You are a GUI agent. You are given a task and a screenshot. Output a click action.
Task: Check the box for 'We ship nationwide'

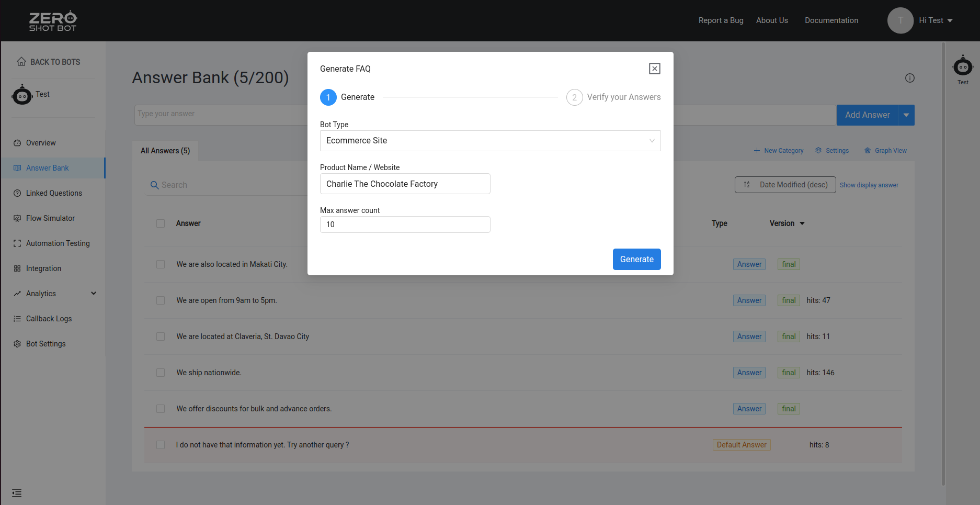click(161, 373)
